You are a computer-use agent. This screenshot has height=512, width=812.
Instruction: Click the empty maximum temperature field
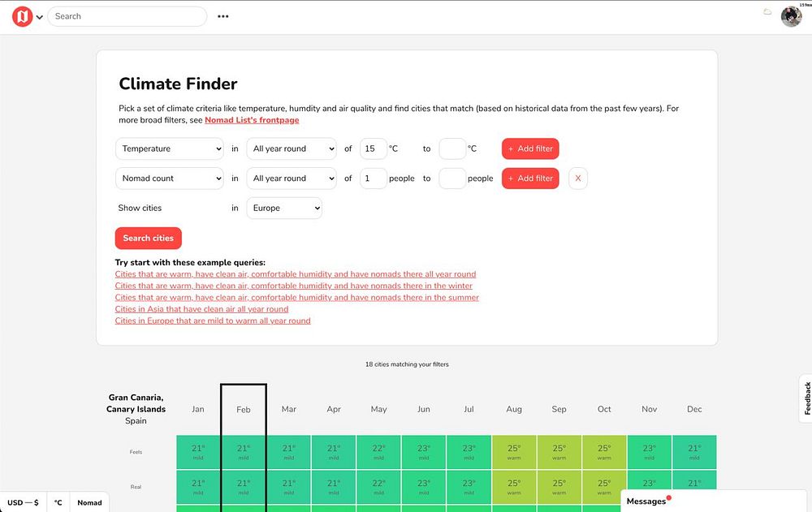coord(452,148)
